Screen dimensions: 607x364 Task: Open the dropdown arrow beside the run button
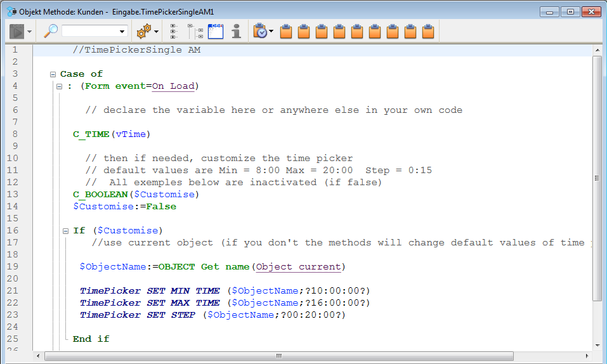point(29,31)
